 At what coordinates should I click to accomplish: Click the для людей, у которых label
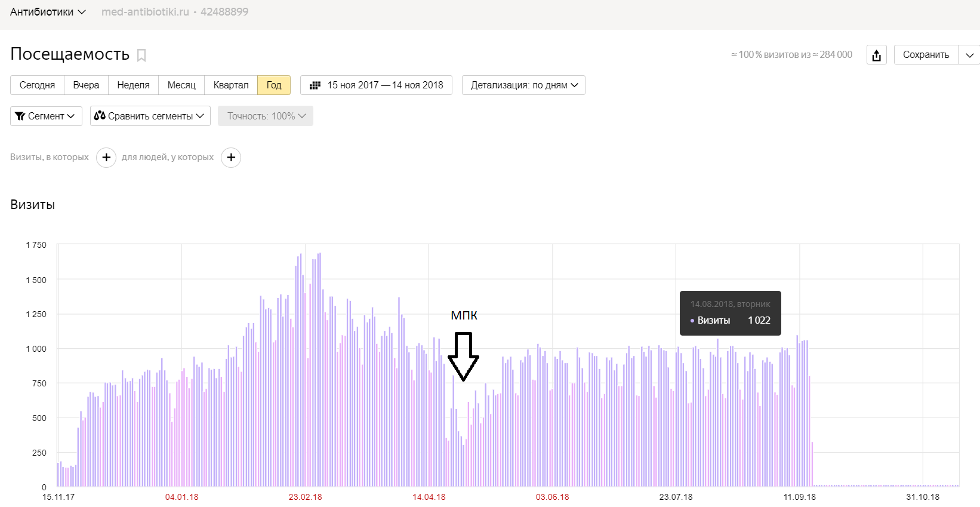tap(168, 157)
